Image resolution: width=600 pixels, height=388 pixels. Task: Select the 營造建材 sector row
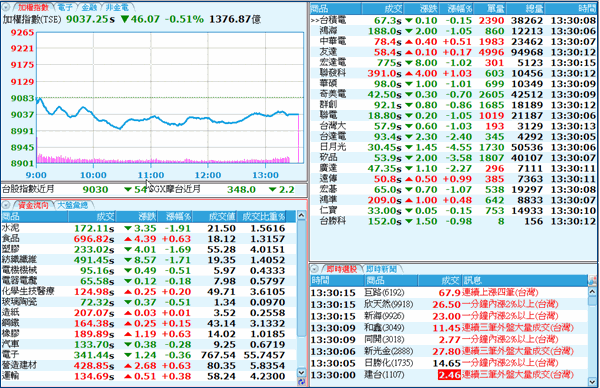coord(148,366)
